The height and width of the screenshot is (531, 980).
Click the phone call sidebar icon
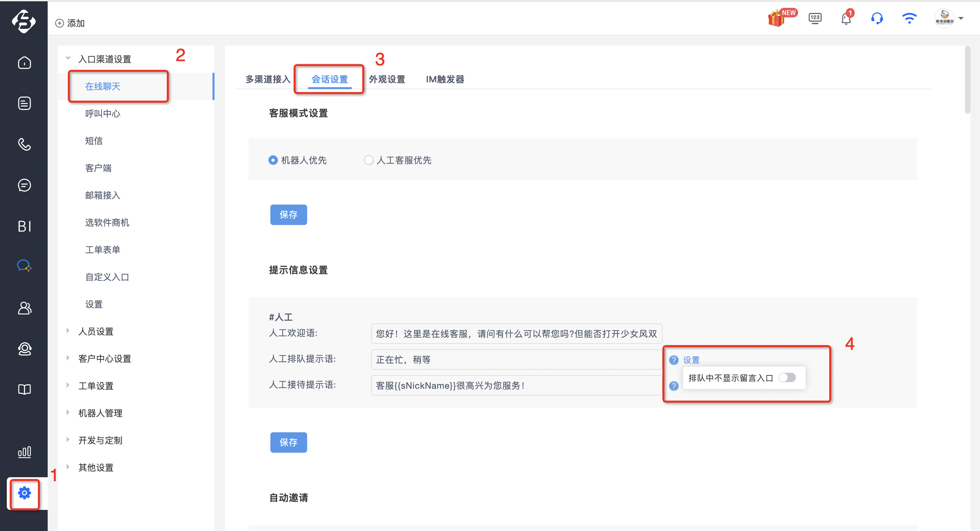click(25, 145)
